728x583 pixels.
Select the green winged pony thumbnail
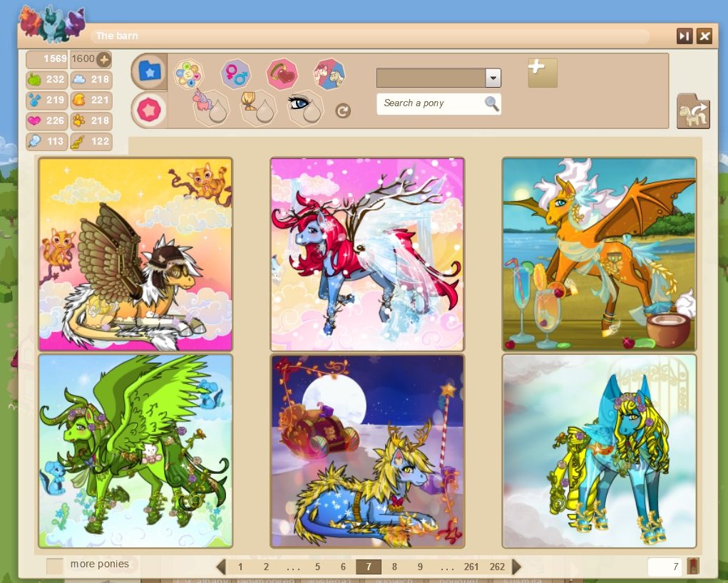(x=135, y=451)
